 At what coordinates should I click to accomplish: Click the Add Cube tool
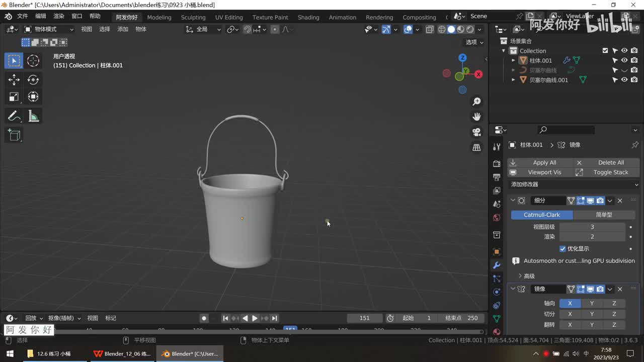pyautogui.click(x=14, y=135)
